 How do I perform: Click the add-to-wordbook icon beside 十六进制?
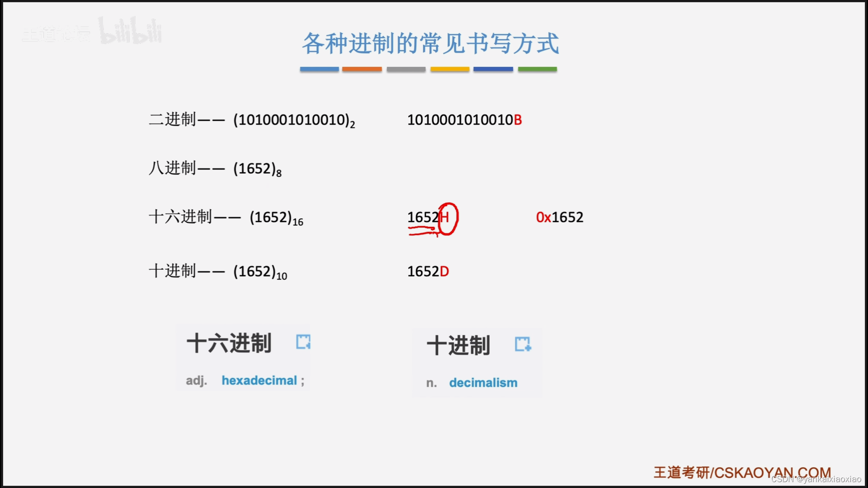(x=303, y=342)
